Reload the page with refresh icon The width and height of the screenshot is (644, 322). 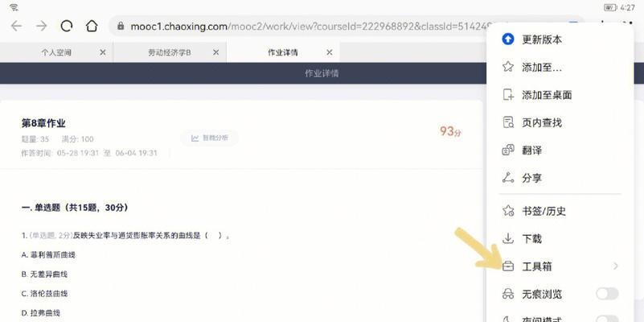tap(67, 27)
